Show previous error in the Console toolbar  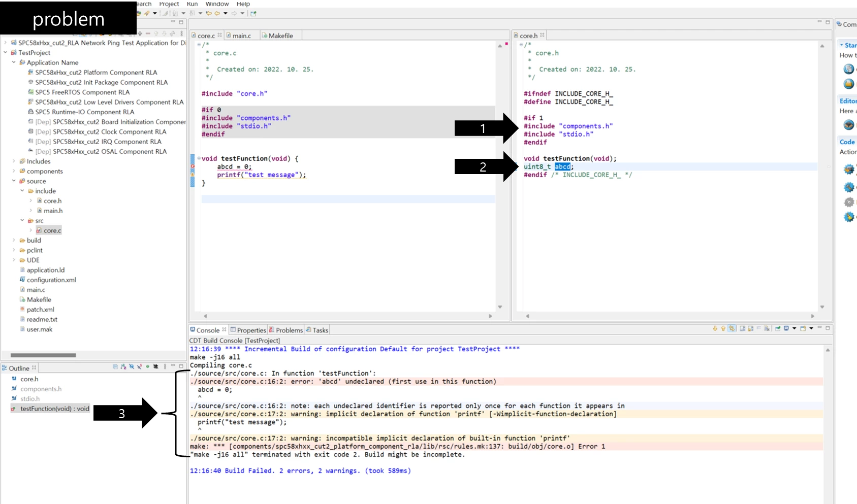pyautogui.click(x=723, y=328)
